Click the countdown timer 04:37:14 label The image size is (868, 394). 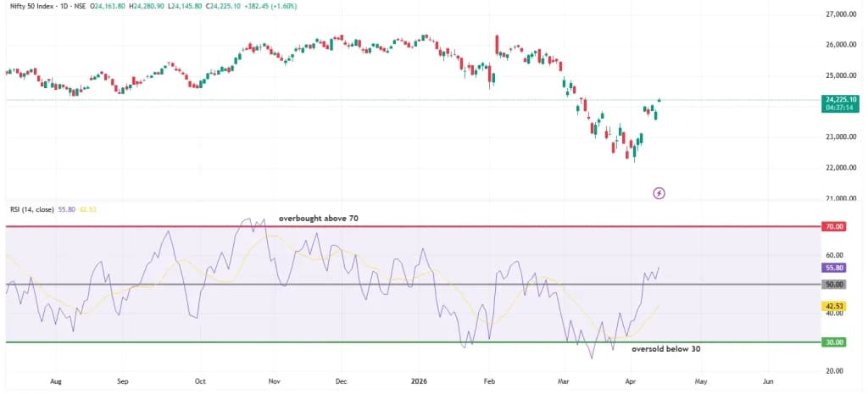point(840,108)
